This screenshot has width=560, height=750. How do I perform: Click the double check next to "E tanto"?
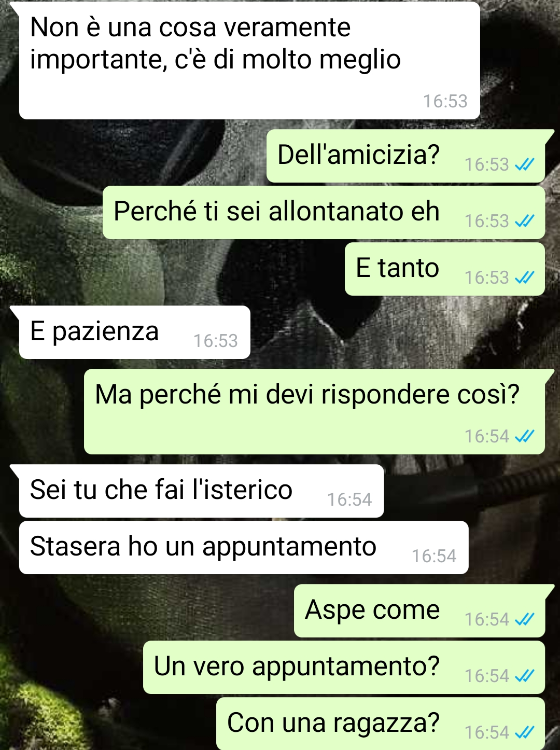pyautogui.click(x=524, y=278)
